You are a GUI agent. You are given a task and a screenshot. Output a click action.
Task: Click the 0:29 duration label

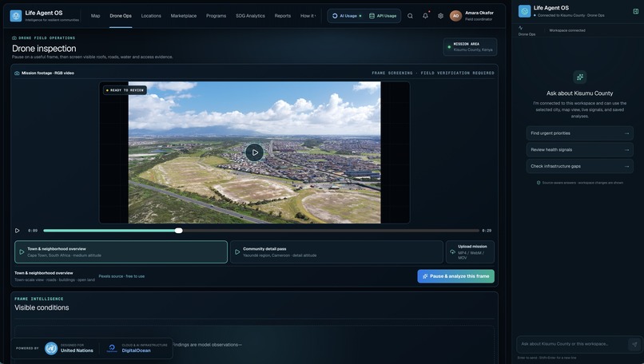point(487,231)
